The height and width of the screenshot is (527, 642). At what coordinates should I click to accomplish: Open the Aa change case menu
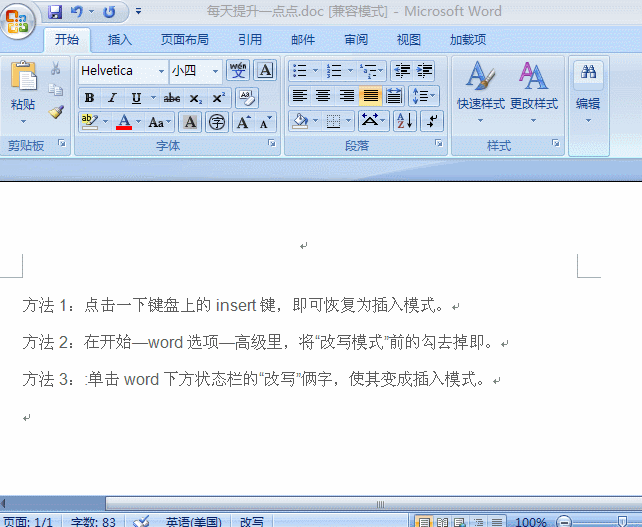click(159, 122)
